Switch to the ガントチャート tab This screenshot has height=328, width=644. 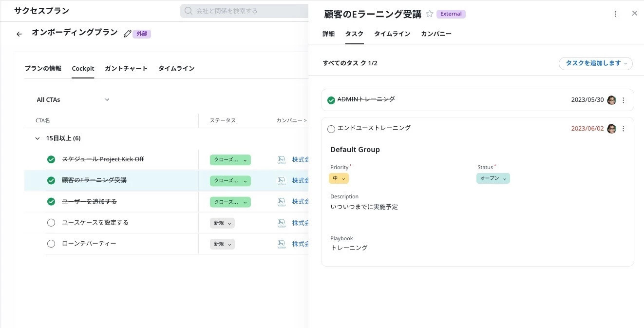(126, 69)
